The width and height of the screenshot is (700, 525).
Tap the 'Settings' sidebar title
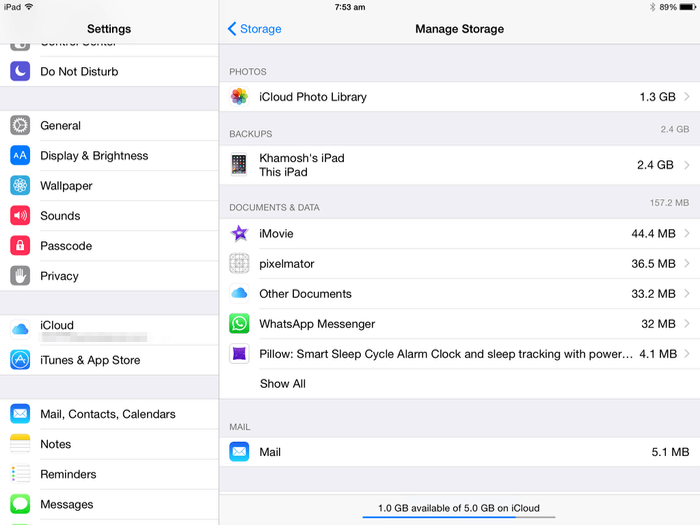[109, 29]
